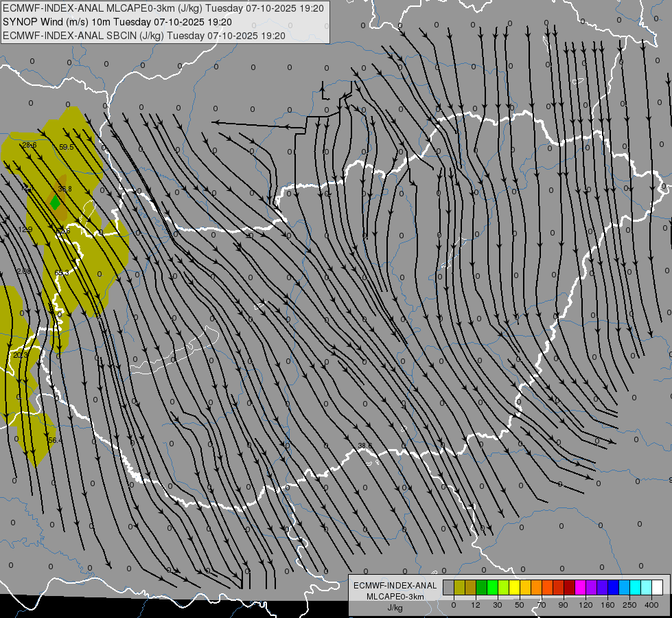
Task: Pick the dark green legend swatch after 12
Action: [482, 587]
